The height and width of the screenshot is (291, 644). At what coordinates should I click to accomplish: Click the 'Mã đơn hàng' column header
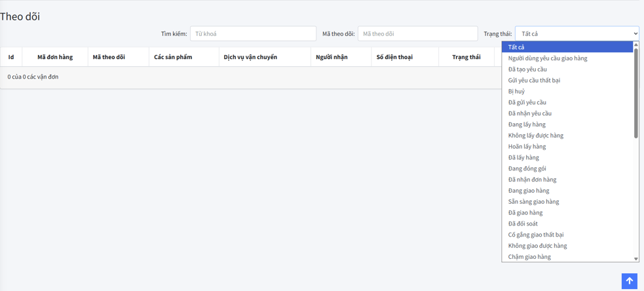tap(55, 57)
